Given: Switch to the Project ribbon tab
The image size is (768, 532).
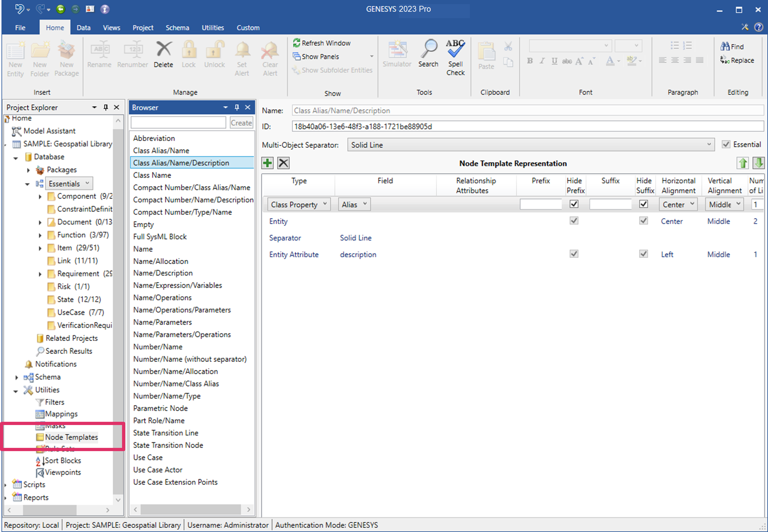Looking at the screenshot, I should [143, 28].
